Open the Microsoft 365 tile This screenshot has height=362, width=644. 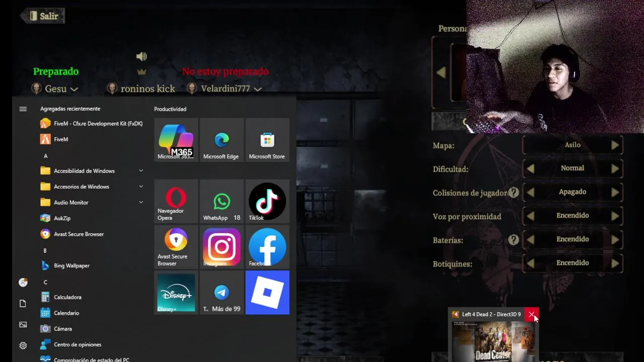[176, 140]
